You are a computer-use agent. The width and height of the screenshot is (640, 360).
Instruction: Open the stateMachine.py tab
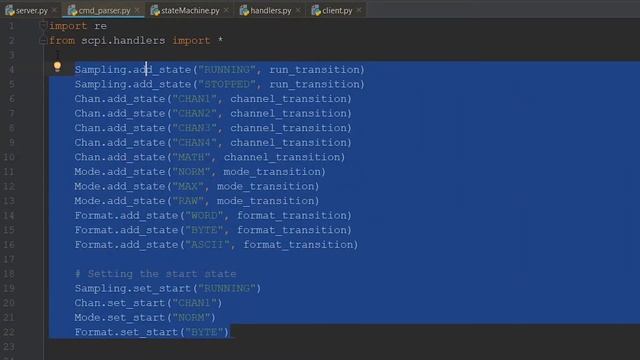(x=190, y=11)
